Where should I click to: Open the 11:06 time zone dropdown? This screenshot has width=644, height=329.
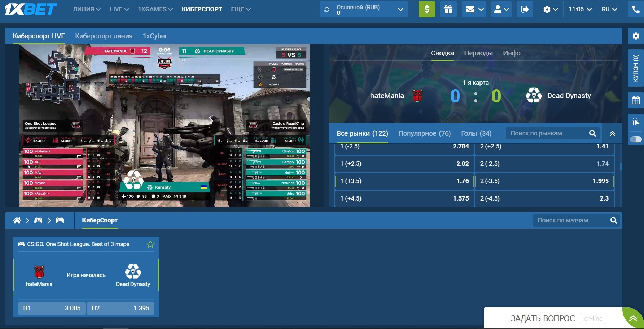click(580, 9)
